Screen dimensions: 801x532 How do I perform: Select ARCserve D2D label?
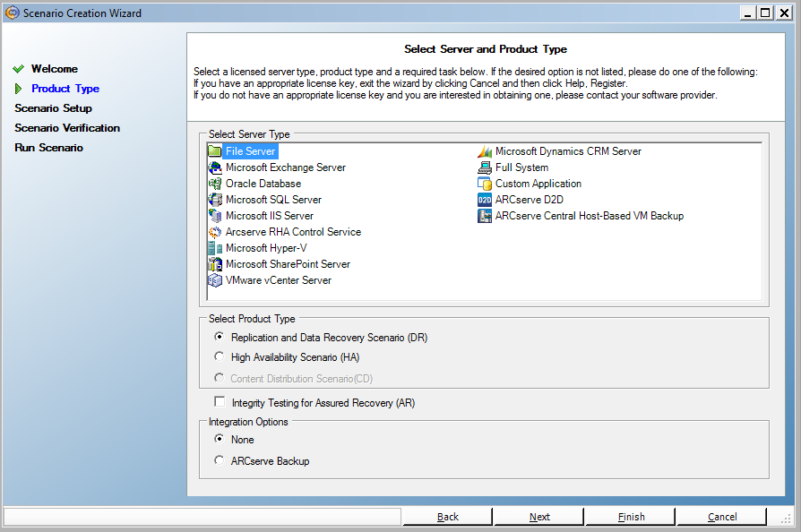[530, 200]
